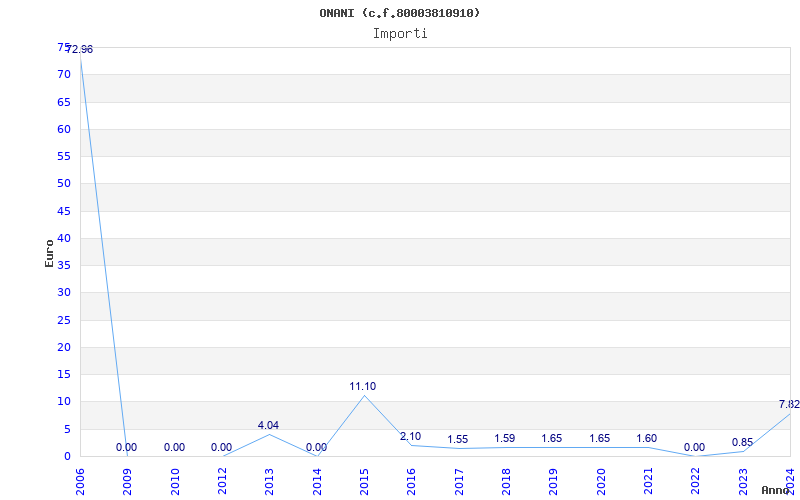Click the 30 tick on the Euro axis
This screenshot has height=500, width=800.
[64, 292]
